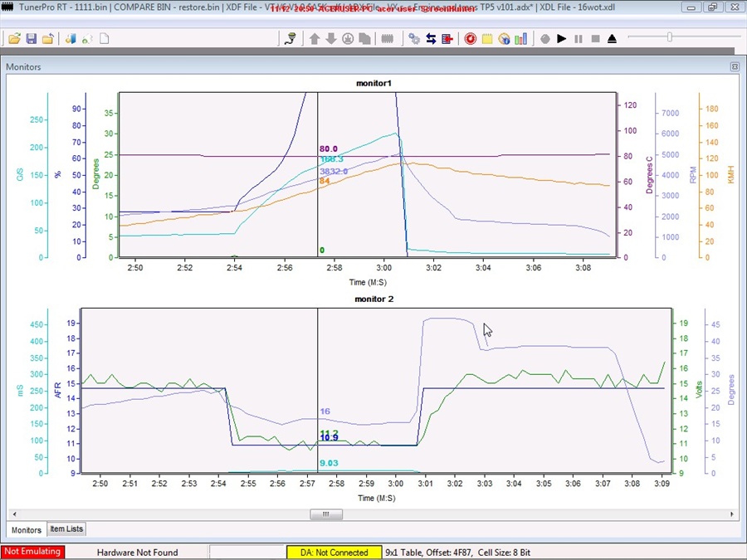The width and height of the screenshot is (747, 560).
Task: Click the AFR axis label
Action: click(58, 391)
